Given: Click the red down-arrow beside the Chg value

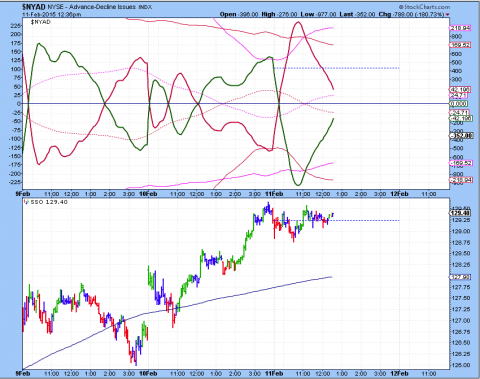Looking at the screenshot, I should click(x=447, y=15).
